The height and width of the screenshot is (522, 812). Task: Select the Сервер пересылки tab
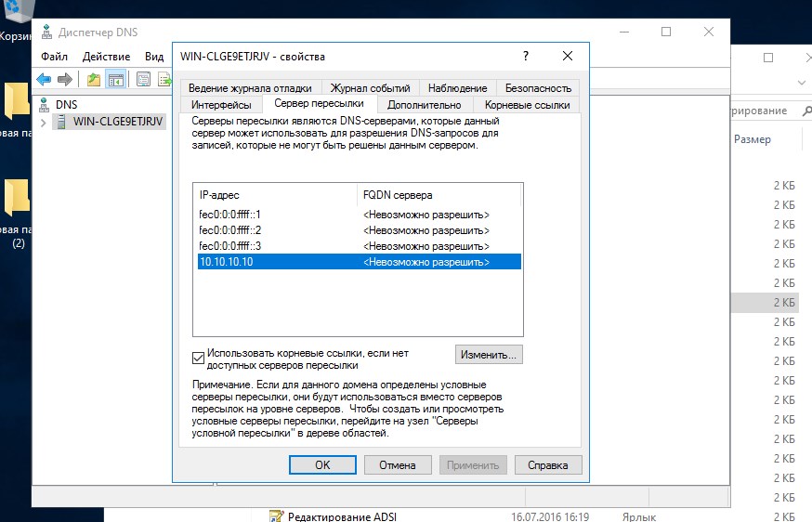(x=319, y=103)
